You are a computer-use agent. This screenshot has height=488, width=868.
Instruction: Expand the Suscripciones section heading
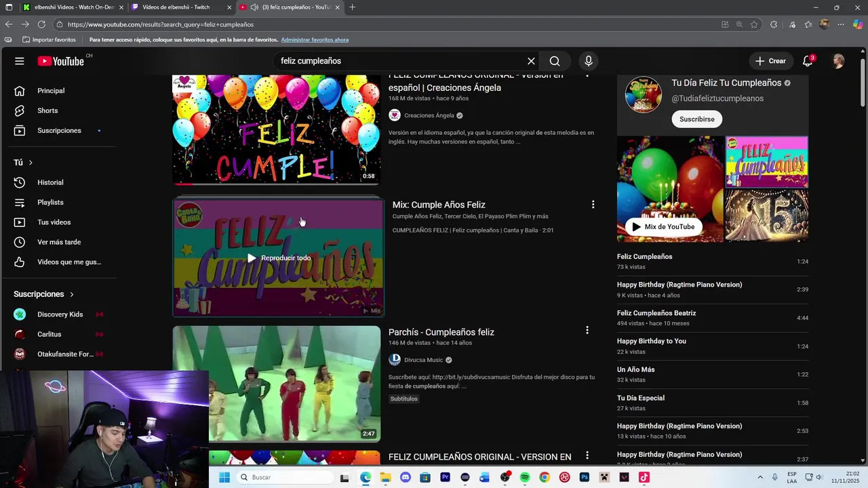click(x=44, y=294)
